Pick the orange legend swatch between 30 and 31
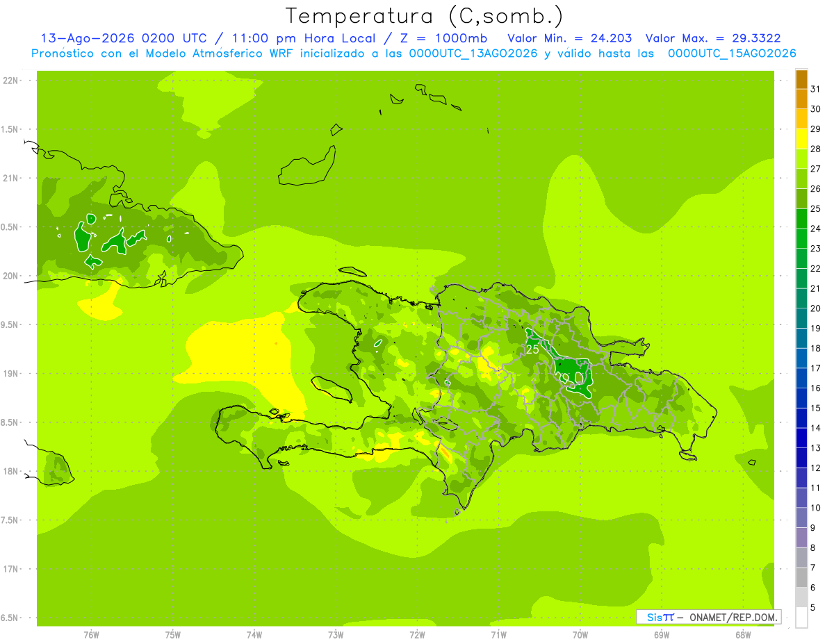Screen dimensions: 834x644 point(801,99)
